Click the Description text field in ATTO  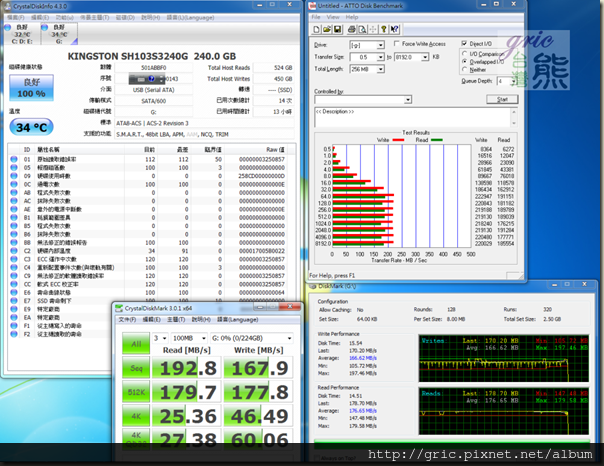pos(412,117)
